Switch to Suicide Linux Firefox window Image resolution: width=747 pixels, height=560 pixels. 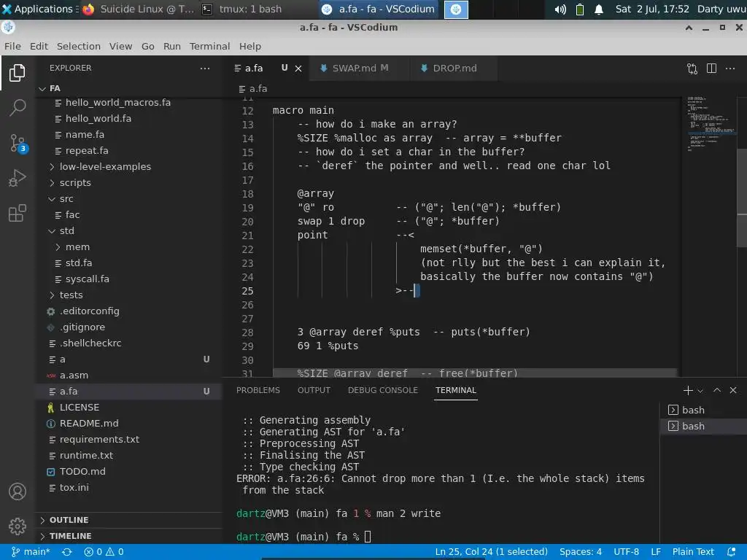(138, 9)
